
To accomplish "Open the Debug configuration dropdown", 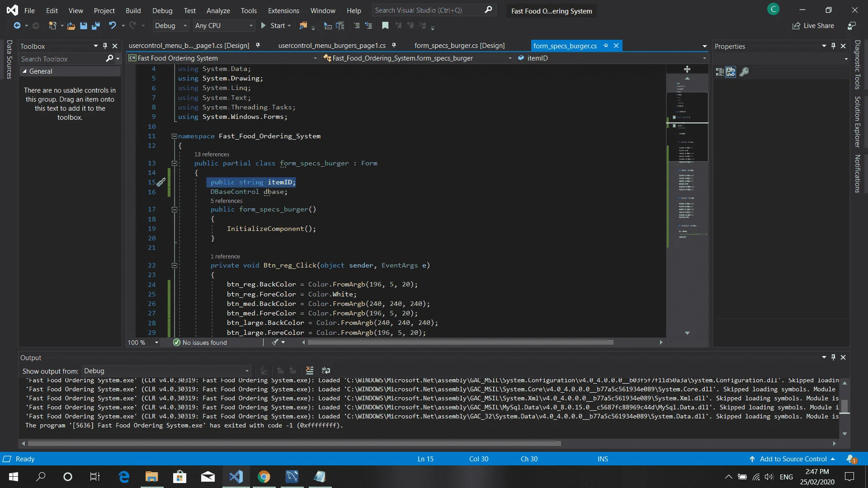I will click(x=170, y=26).
